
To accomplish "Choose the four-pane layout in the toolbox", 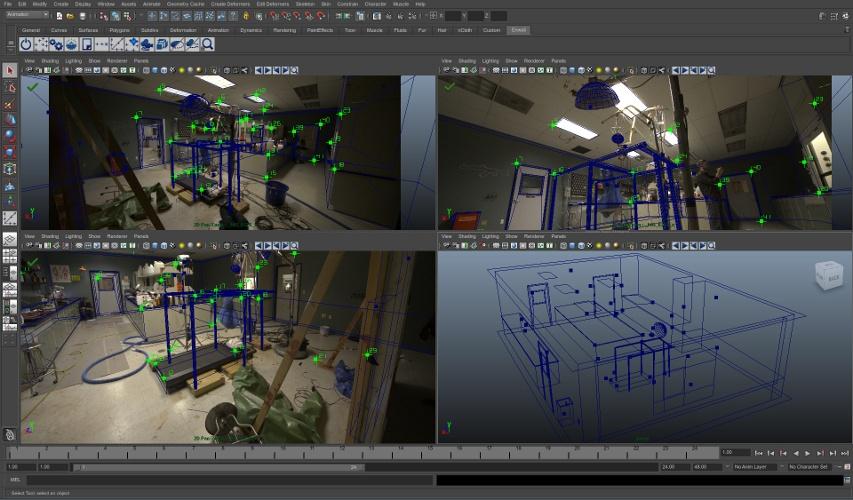I will pos(10,255).
